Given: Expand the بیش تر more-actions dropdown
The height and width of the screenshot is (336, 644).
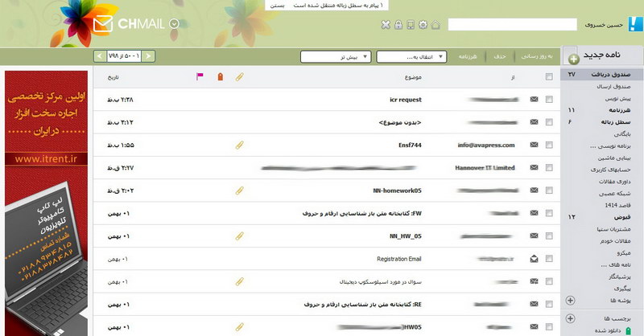Looking at the screenshot, I should click(x=335, y=56).
